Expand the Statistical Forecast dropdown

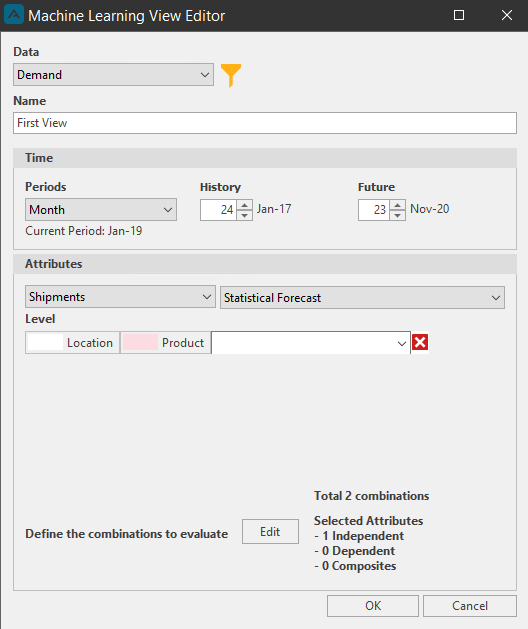click(x=362, y=298)
